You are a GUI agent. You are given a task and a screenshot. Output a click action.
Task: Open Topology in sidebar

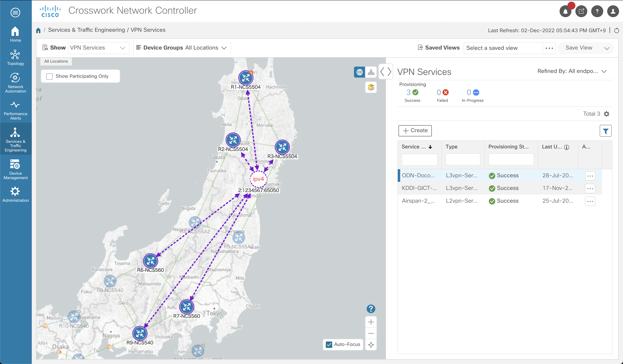coord(15,58)
